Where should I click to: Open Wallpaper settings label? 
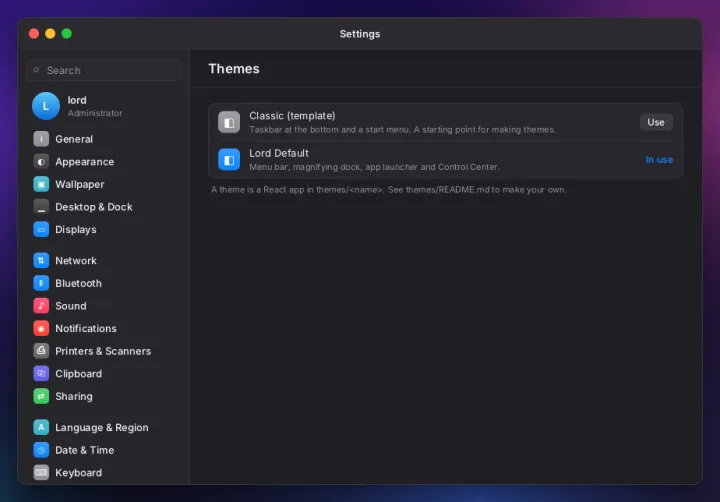tap(79, 184)
